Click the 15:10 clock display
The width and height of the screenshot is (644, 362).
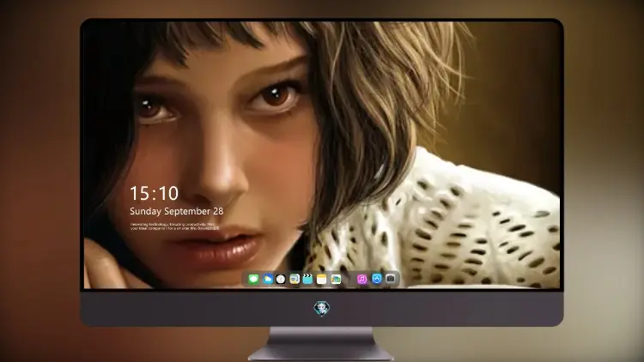[x=154, y=193]
